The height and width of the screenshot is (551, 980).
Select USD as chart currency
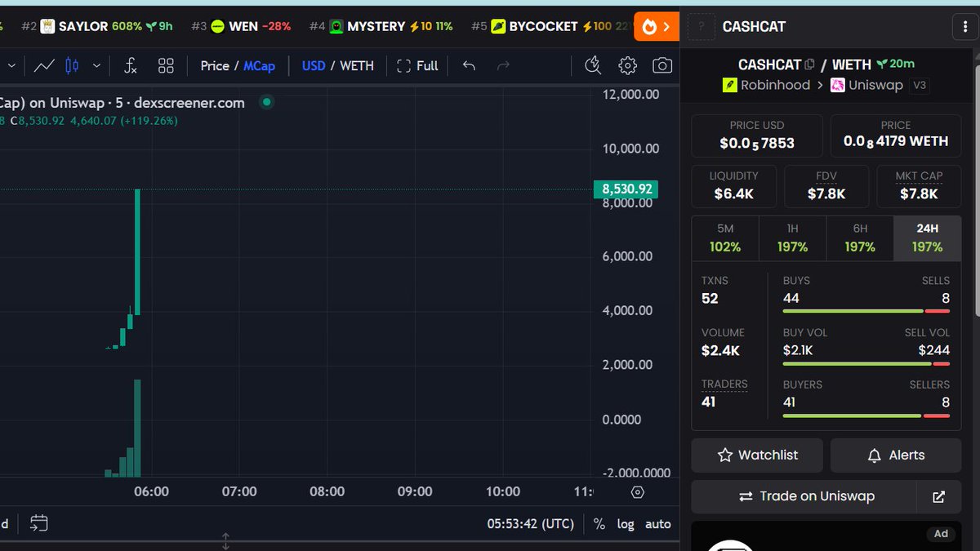[314, 65]
